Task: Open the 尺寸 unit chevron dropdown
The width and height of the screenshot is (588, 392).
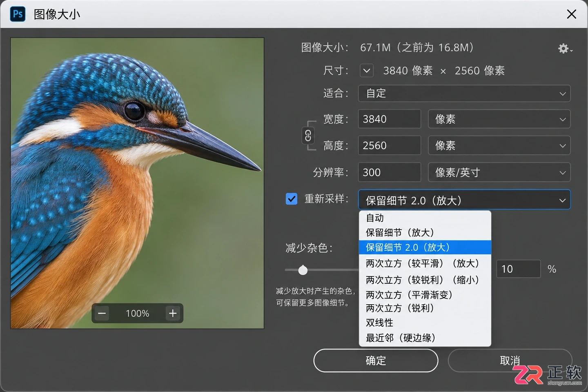Action: (367, 71)
